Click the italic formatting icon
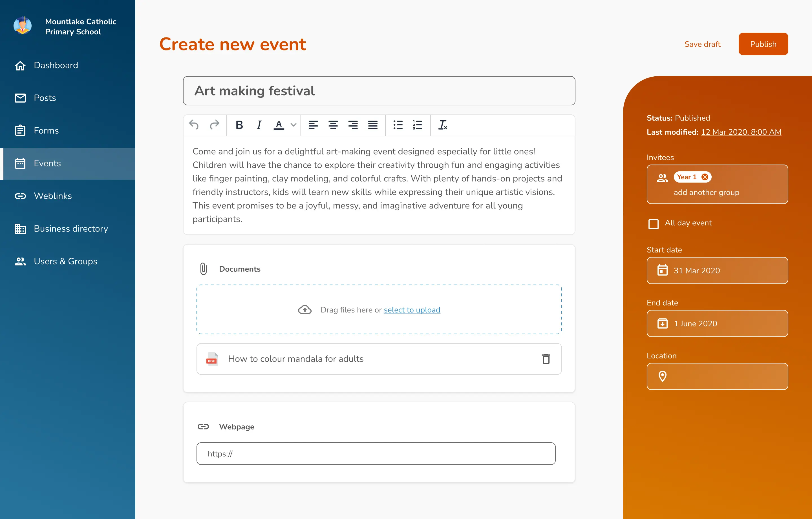Viewport: 812px width, 519px height. [258, 125]
